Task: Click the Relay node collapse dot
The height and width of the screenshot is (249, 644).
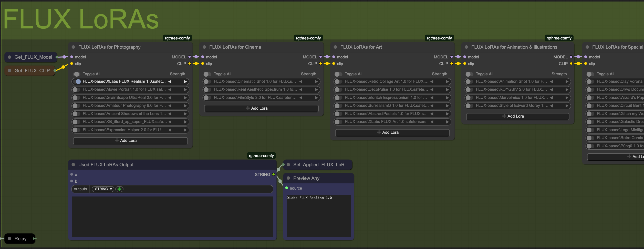Action: (9, 238)
